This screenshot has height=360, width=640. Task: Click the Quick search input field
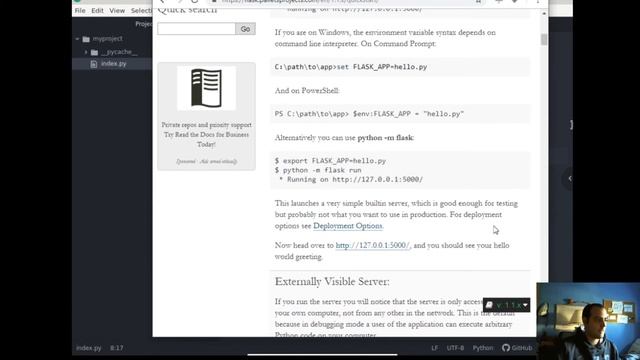point(196,29)
